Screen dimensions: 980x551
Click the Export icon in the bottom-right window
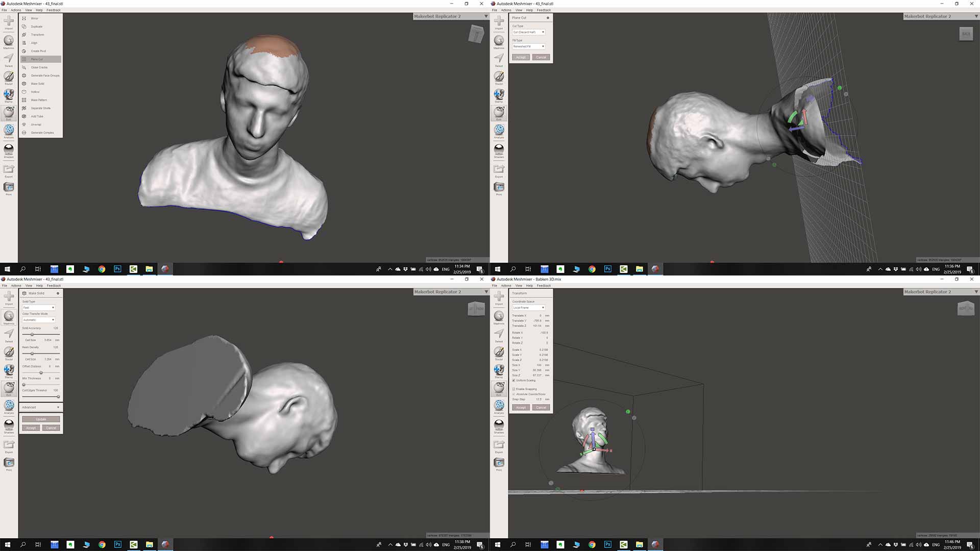(499, 445)
